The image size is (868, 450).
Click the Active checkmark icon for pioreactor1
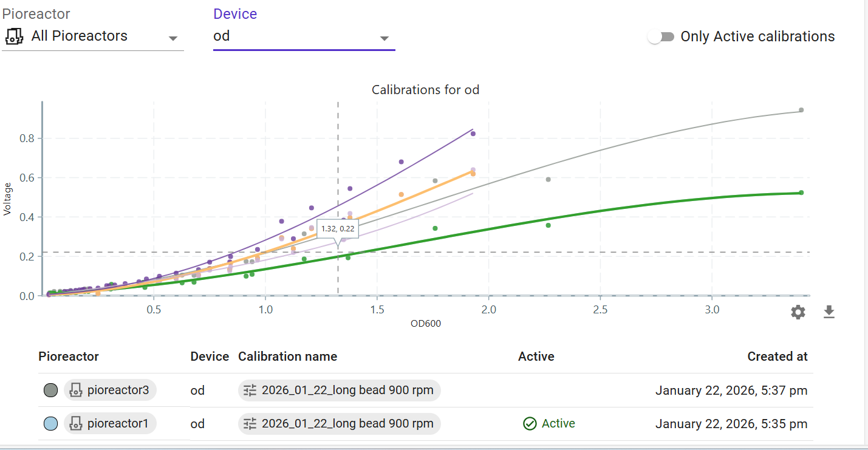tap(530, 424)
